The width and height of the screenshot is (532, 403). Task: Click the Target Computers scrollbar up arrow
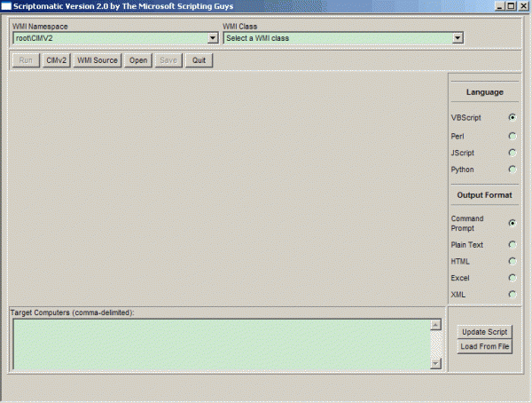coord(435,325)
